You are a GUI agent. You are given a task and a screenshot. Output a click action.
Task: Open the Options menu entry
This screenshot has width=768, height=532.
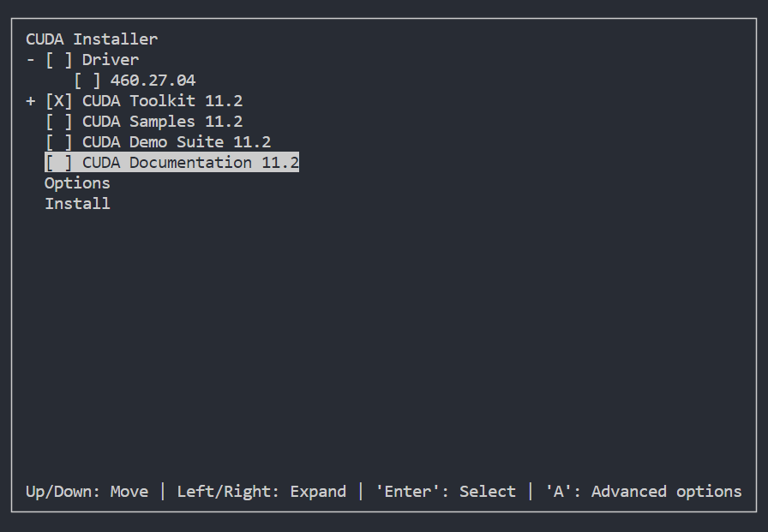pos(77,183)
